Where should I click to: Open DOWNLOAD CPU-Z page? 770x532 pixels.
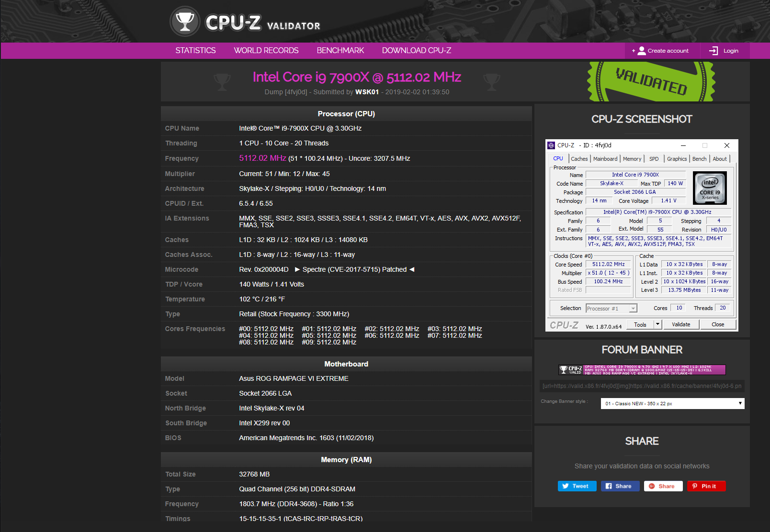click(417, 51)
